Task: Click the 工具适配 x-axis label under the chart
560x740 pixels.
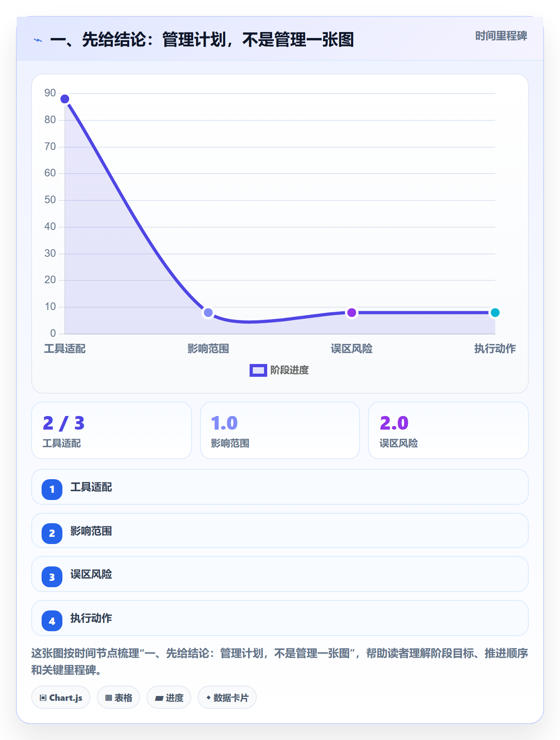Action: click(65, 349)
